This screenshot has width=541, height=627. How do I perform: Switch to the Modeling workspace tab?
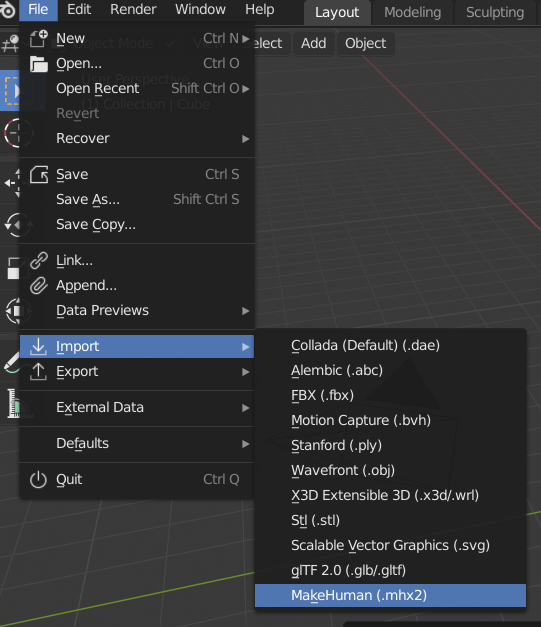click(x=412, y=12)
